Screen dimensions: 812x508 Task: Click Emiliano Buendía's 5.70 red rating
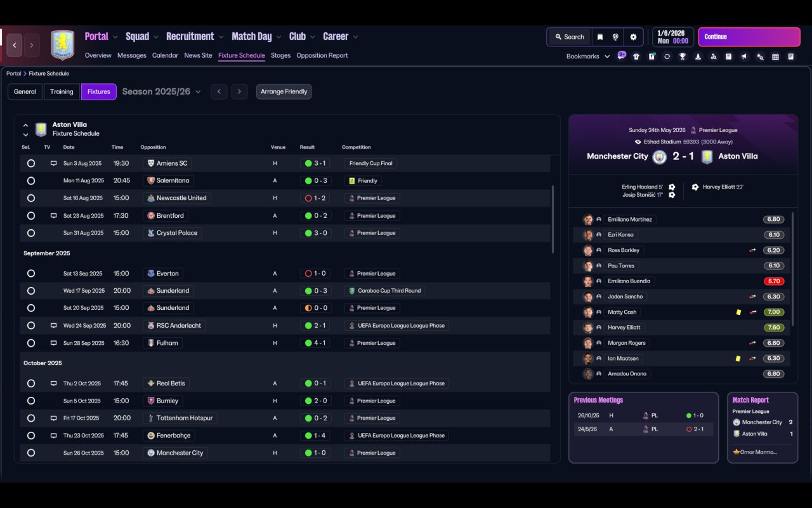[774, 281]
